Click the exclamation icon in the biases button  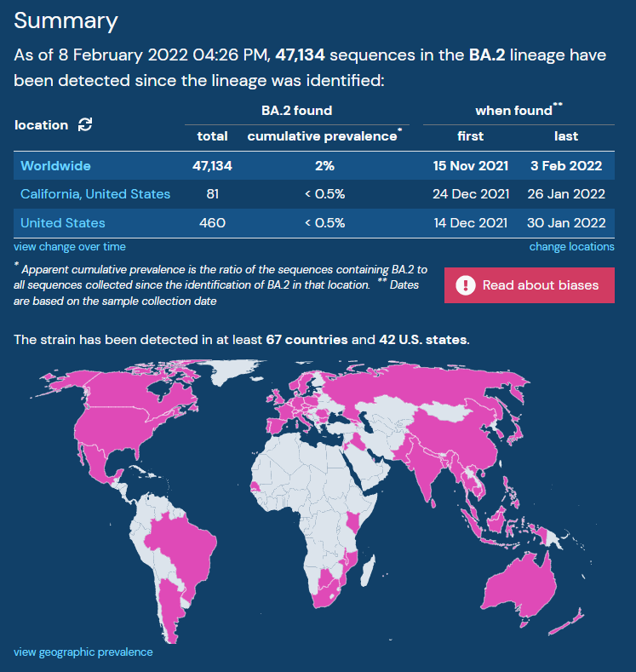point(466,285)
